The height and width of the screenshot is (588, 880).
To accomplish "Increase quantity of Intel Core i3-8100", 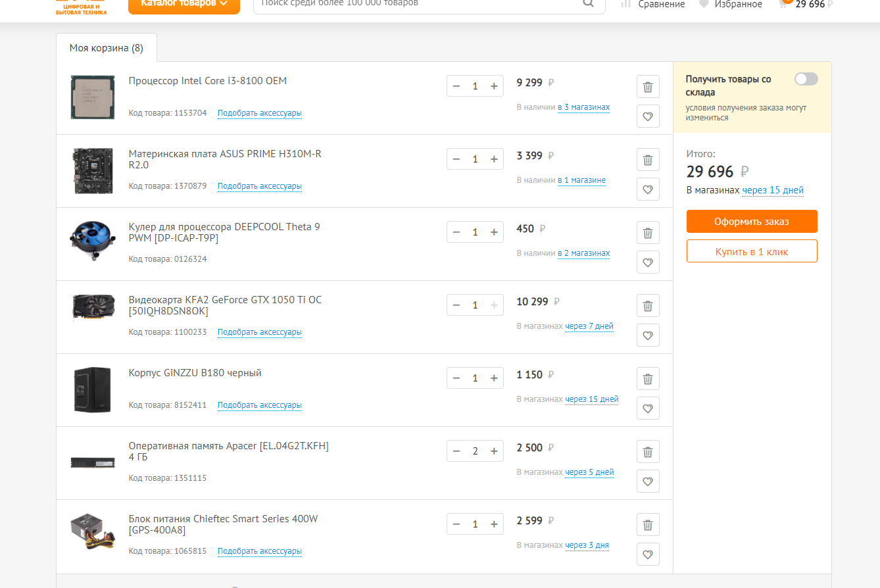I will click(x=494, y=86).
